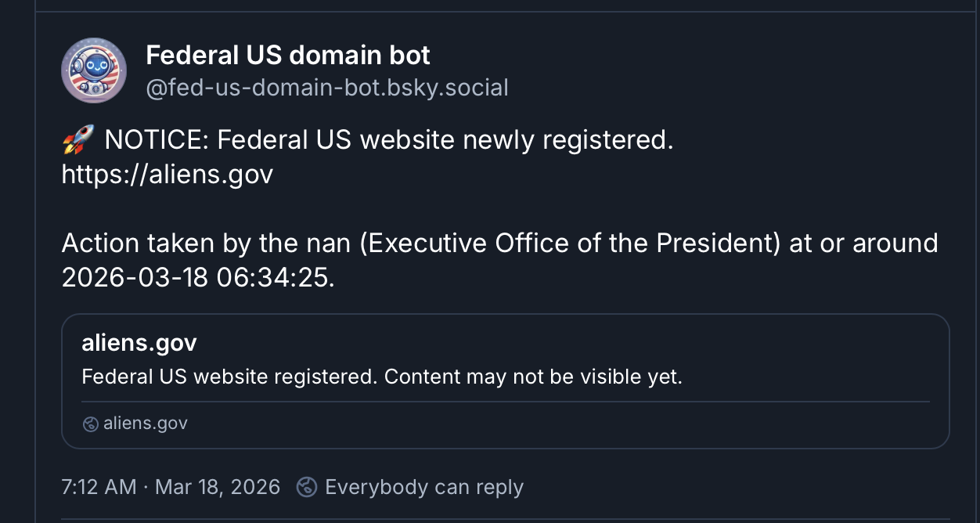Click "at or around" in the post body
980x523 pixels.
[x=863, y=243]
